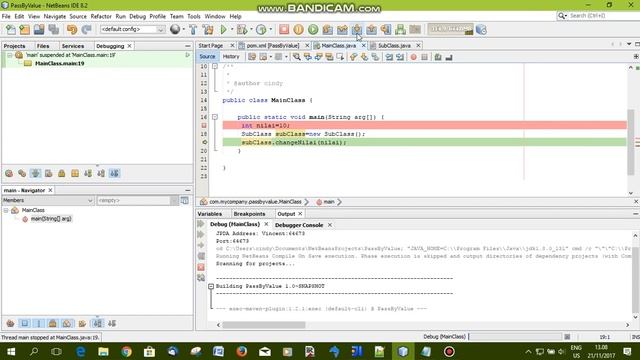The height and width of the screenshot is (360, 640).
Task: Resume the main thread with its green arrow
Action: point(188,55)
